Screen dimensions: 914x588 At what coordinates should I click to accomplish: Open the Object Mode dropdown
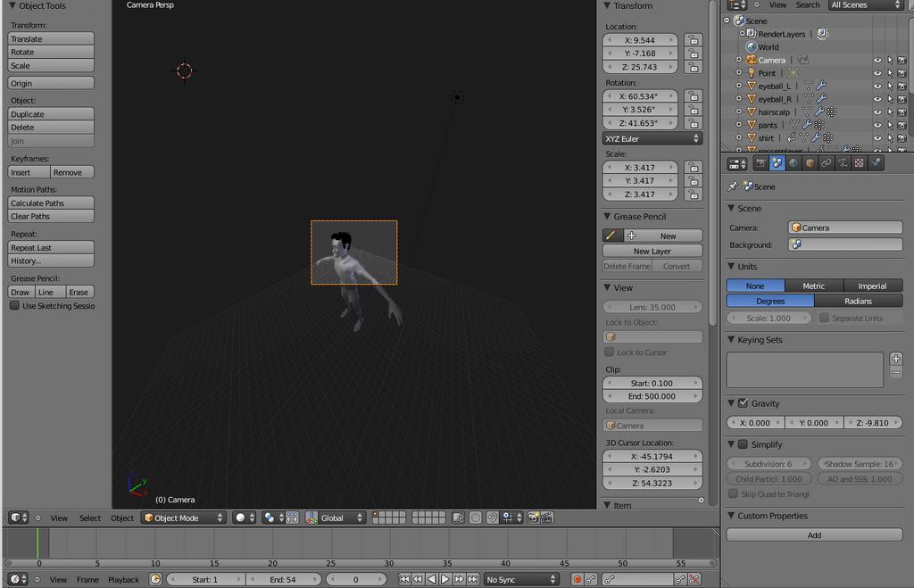point(183,518)
